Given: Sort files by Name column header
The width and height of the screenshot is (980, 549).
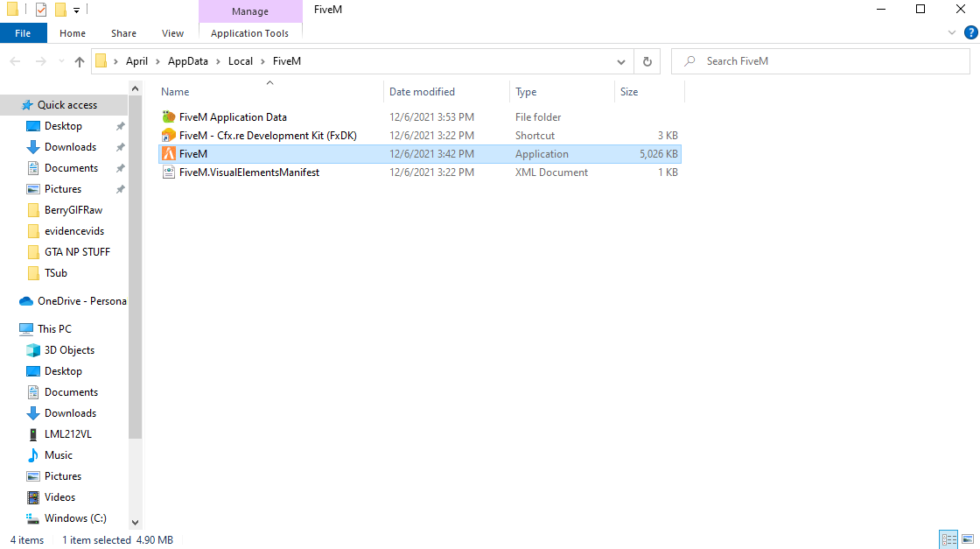Looking at the screenshot, I should (270, 92).
